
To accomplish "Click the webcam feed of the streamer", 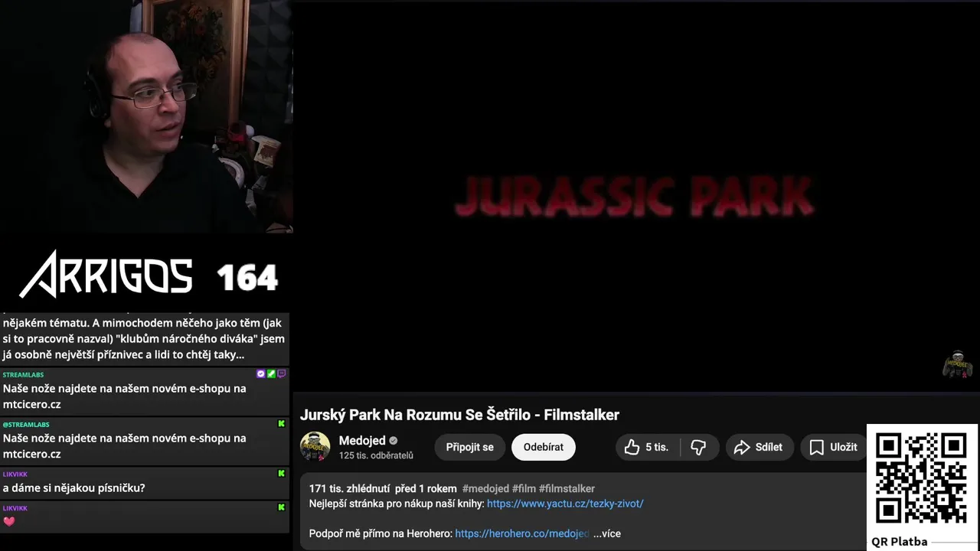I will [145, 116].
